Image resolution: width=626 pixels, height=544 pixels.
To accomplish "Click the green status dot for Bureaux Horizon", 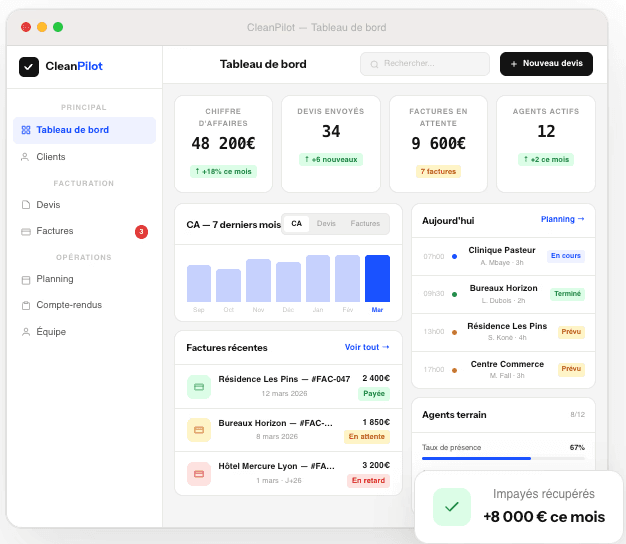I will click(x=454, y=295).
